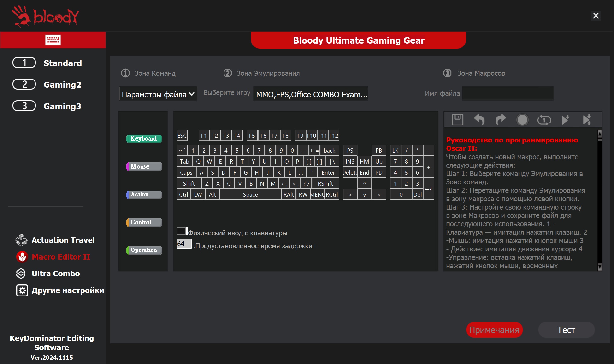This screenshot has width=614, height=364.
Task: Click the save macro floppy disk icon
Action: pos(457,120)
